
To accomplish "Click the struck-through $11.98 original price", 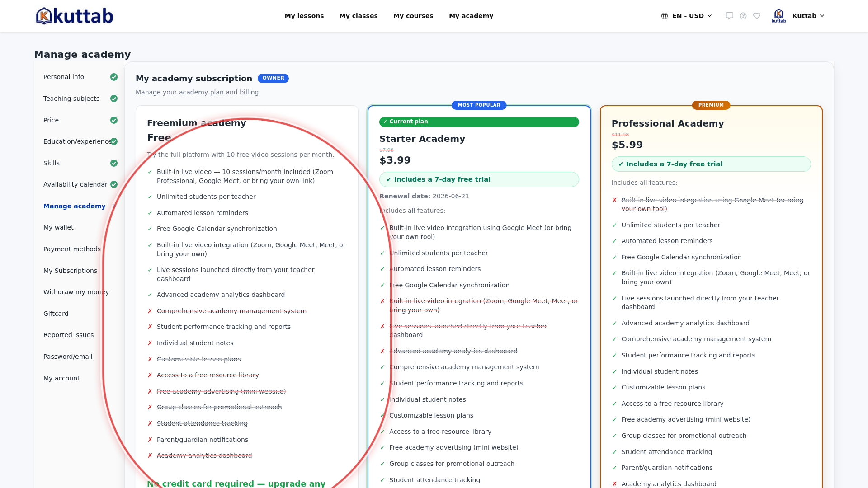I will coord(620,135).
